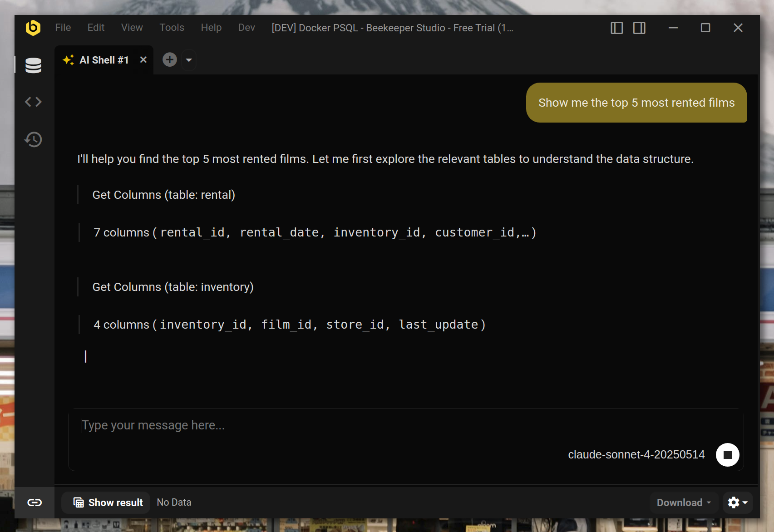The height and width of the screenshot is (532, 774).
Task: Open the Dev menu
Action: (x=246, y=28)
